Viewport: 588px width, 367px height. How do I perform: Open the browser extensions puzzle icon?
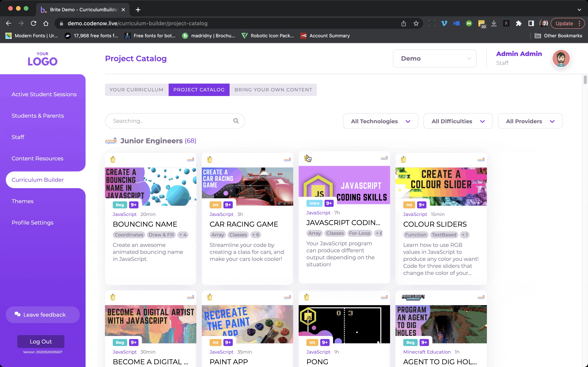(x=519, y=24)
